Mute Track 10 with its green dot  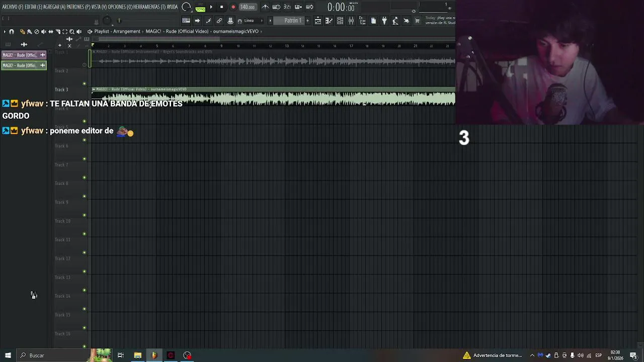click(85, 234)
